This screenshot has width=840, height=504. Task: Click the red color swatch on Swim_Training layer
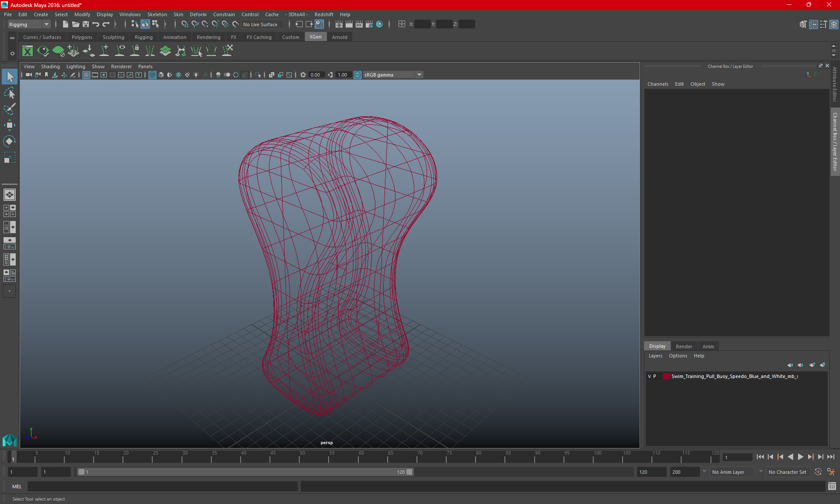(667, 376)
